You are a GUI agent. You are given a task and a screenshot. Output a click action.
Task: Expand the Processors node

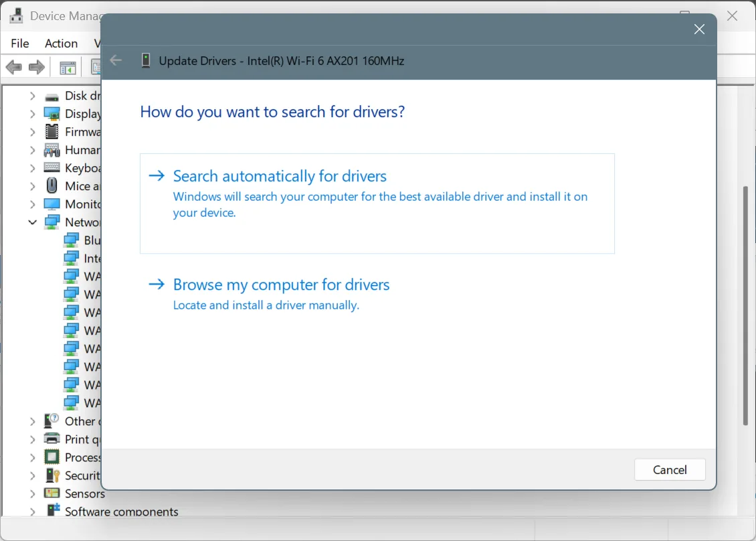pyautogui.click(x=32, y=457)
